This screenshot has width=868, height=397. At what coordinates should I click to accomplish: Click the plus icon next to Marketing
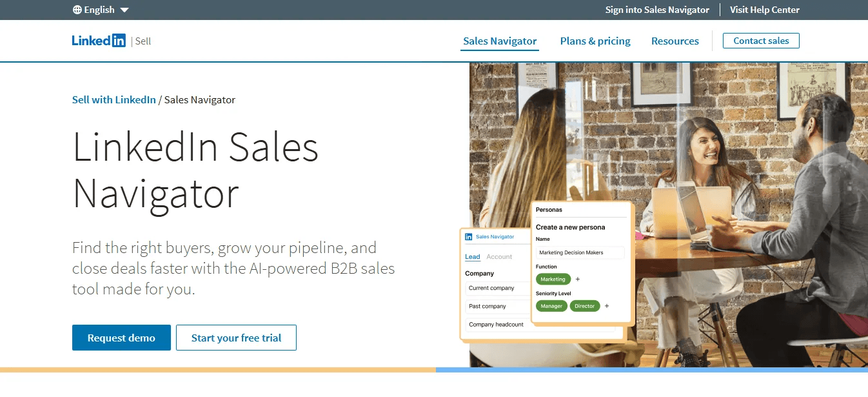[578, 280]
